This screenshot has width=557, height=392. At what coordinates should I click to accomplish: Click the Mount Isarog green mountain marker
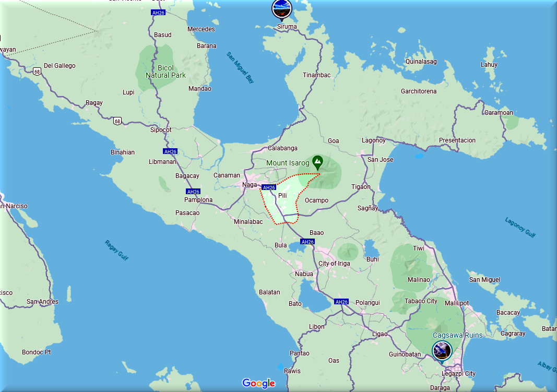pyautogui.click(x=317, y=162)
